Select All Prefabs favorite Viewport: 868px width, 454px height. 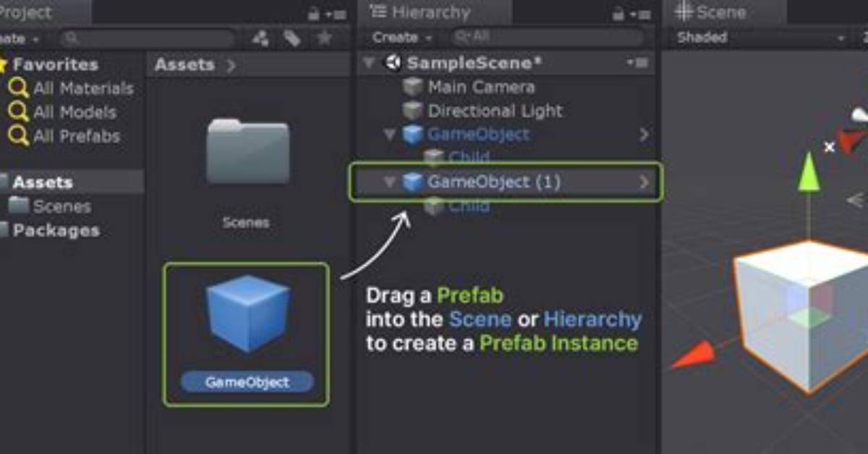pyautogui.click(x=76, y=136)
